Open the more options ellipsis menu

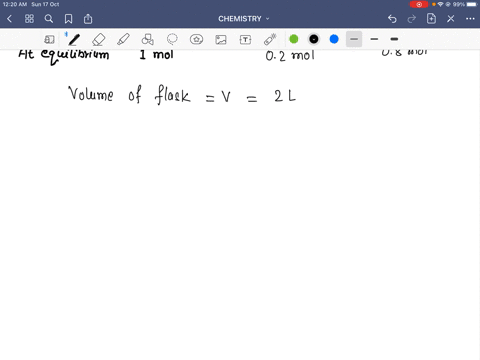point(470,19)
